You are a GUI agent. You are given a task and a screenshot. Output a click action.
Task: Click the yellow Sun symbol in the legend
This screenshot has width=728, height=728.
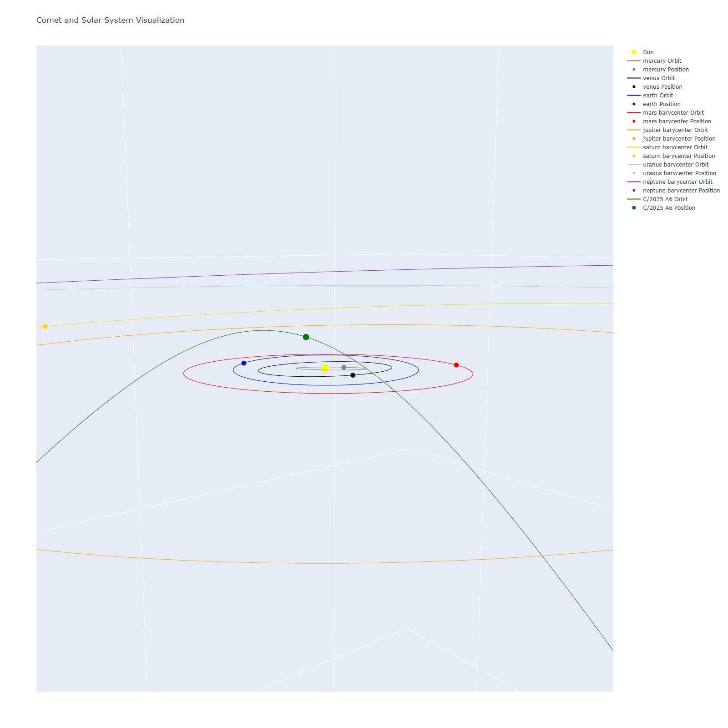[634, 52]
